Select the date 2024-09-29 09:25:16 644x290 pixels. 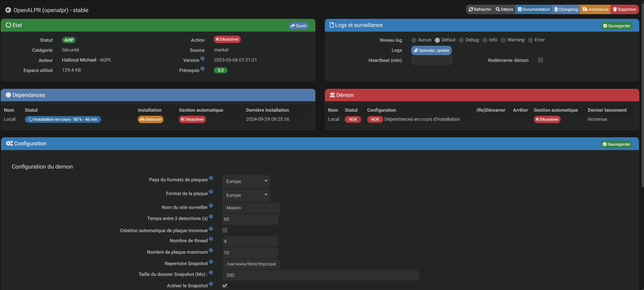268,119
